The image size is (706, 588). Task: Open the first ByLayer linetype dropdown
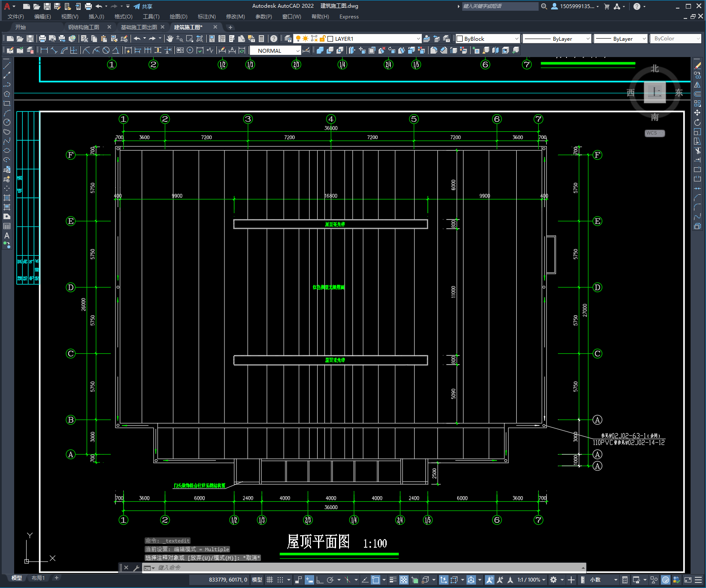pyautogui.click(x=557, y=39)
